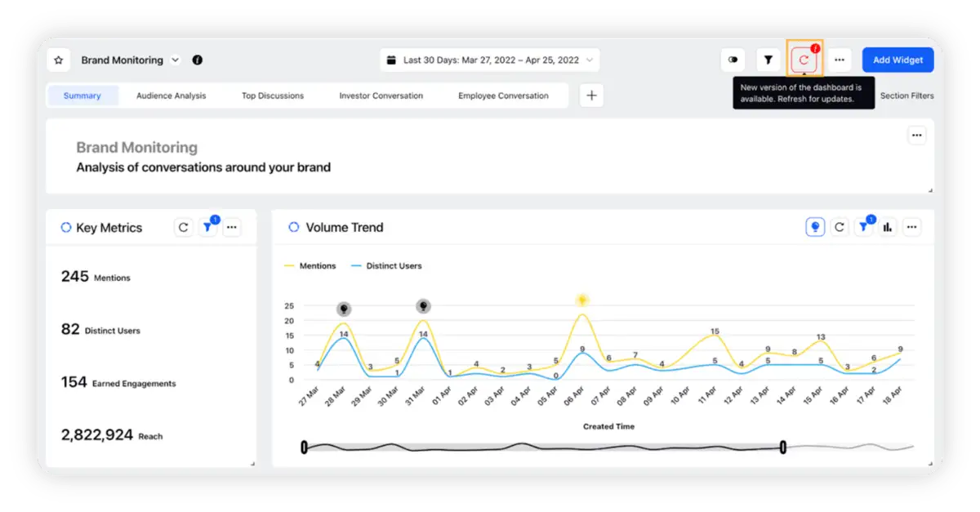Open the Volume Trend filter settings
The width and height of the screenshot is (980, 512).
pyautogui.click(x=863, y=227)
